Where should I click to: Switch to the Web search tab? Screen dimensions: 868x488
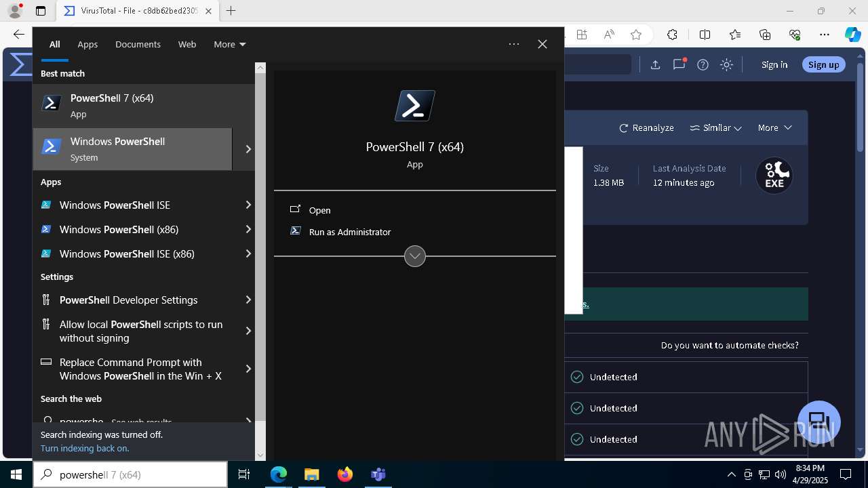coord(187,44)
